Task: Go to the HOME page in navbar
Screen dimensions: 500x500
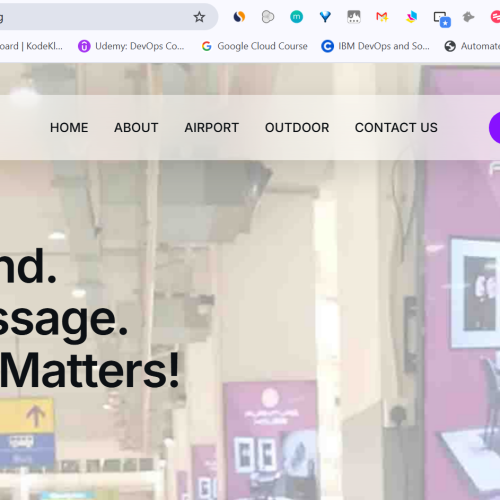Action: pyautogui.click(x=69, y=128)
